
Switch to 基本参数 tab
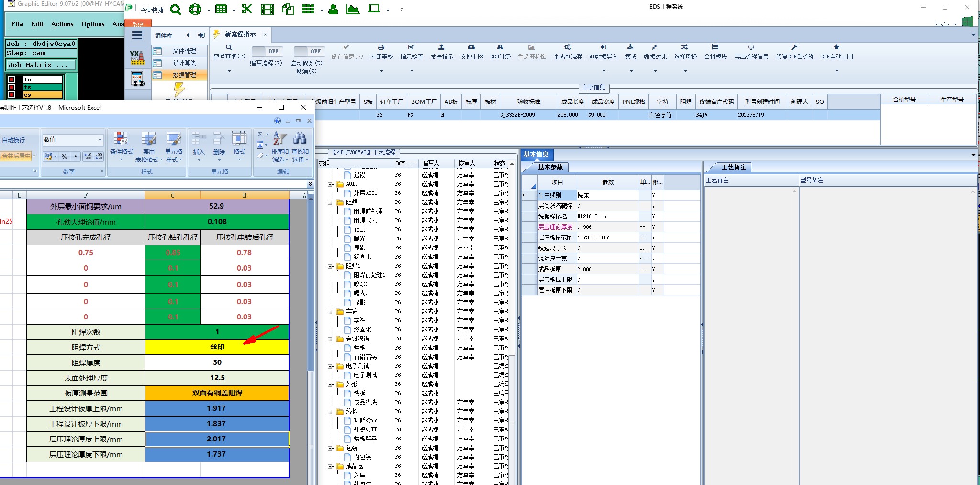click(x=550, y=167)
